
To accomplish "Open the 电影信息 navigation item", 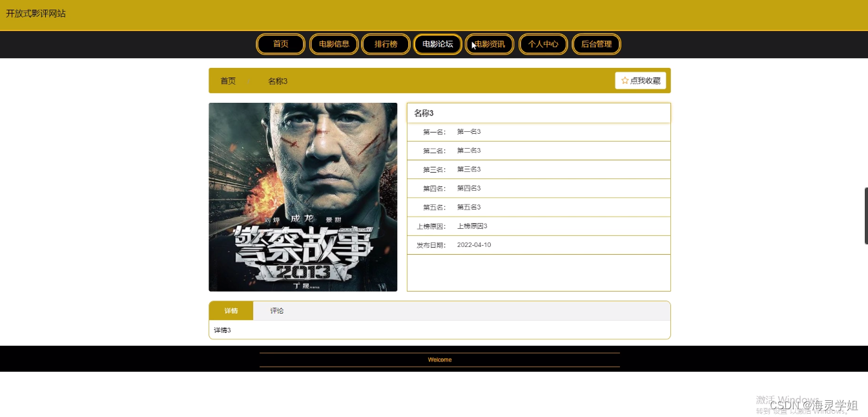I will [x=333, y=44].
